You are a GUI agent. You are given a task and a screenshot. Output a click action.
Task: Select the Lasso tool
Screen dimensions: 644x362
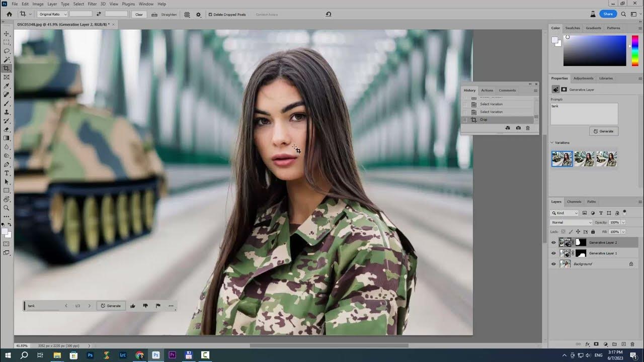click(7, 51)
